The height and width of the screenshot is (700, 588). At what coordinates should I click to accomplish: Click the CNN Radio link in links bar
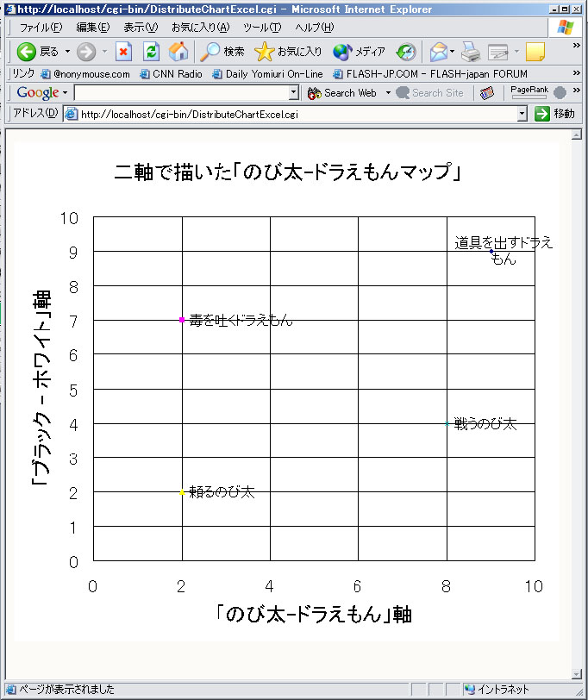tap(171, 74)
